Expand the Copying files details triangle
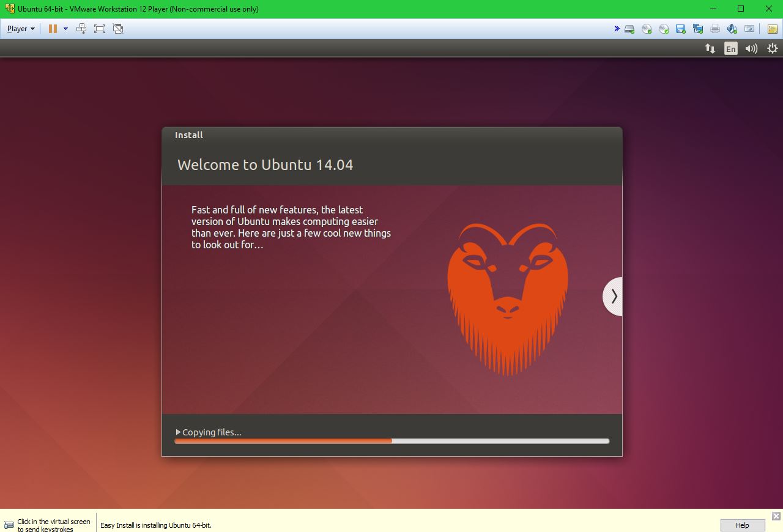 tap(178, 432)
